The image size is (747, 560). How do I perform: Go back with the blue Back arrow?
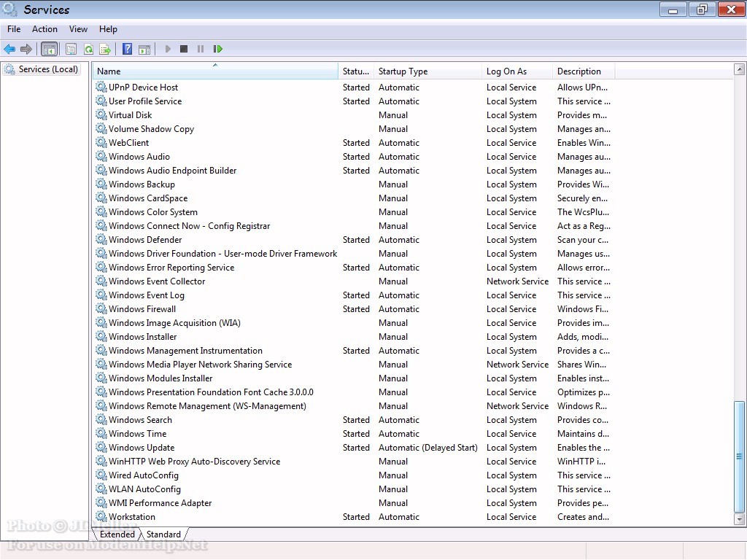(x=9, y=49)
